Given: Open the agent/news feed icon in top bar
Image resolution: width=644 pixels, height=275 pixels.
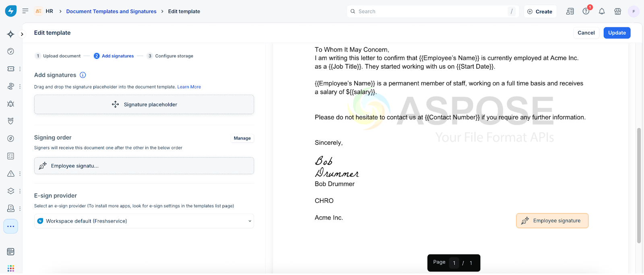Looking at the screenshot, I should [570, 11].
